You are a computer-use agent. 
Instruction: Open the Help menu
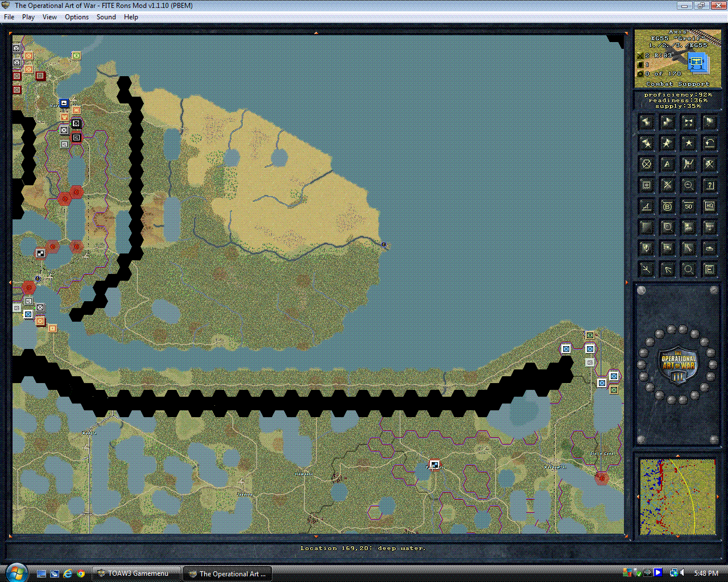[131, 17]
